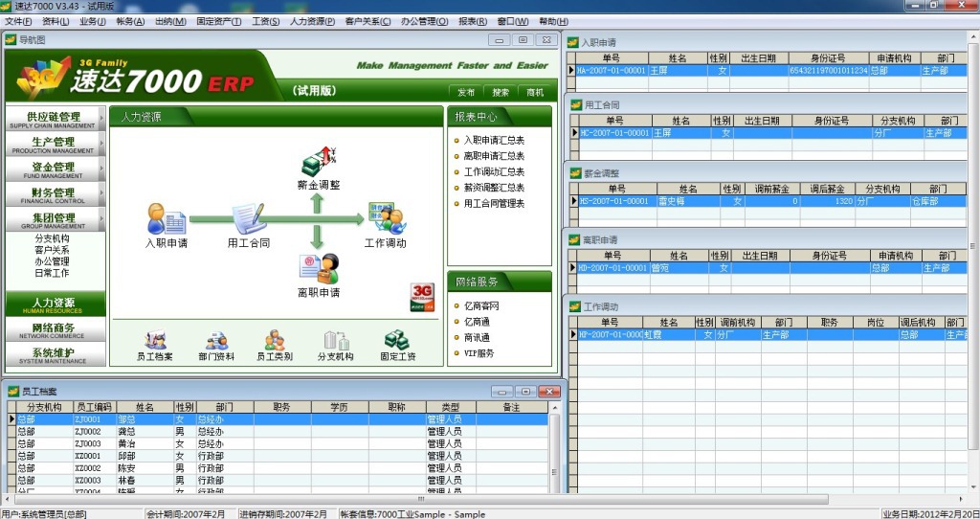Select the 系统维护 module
The height and width of the screenshot is (519, 980).
point(55,354)
